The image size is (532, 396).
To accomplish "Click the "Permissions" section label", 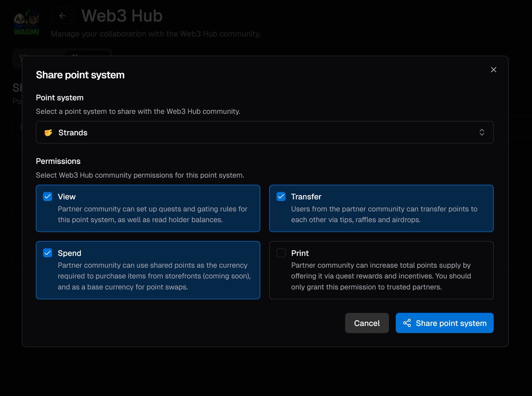I will click(58, 161).
